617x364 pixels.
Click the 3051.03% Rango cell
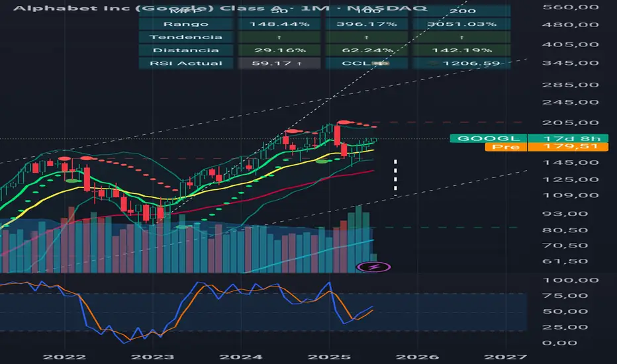461,24
